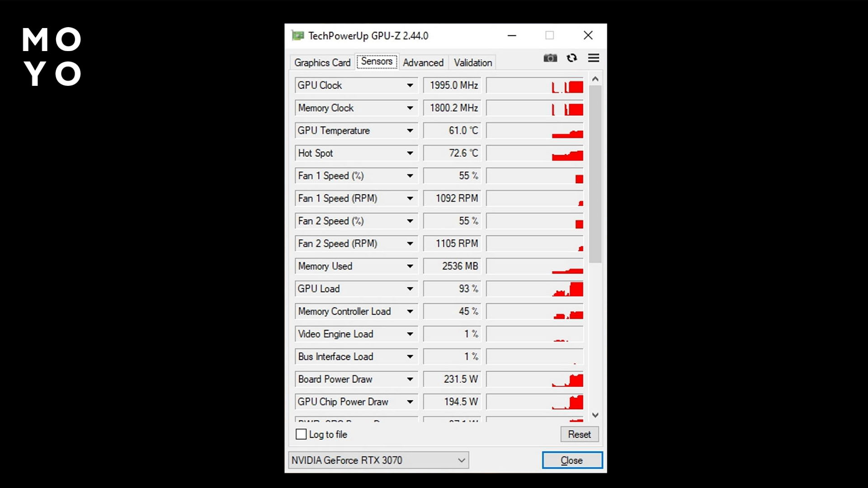The height and width of the screenshot is (488, 868).
Task: Click the scrollbar up arrow
Action: (x=595, y=79)
